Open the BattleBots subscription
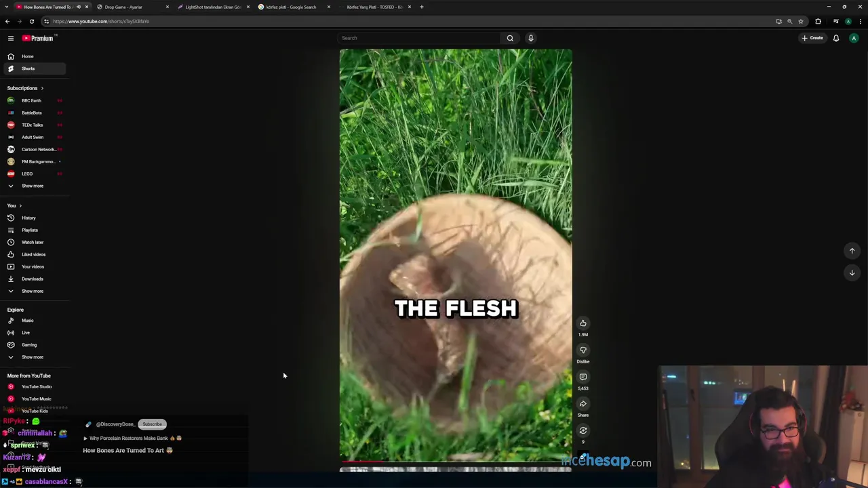Viewport: 868px width, 488px height. (x=33, y=113)
